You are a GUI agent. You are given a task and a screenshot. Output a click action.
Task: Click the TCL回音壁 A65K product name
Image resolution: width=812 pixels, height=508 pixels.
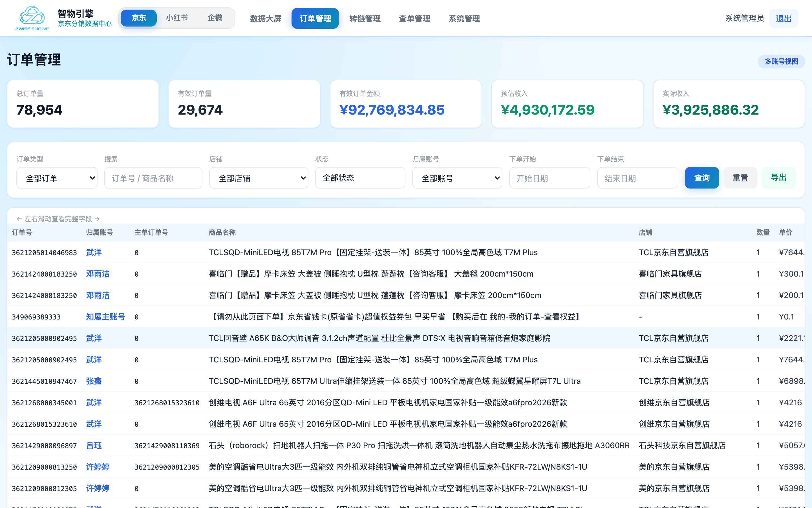379,338
